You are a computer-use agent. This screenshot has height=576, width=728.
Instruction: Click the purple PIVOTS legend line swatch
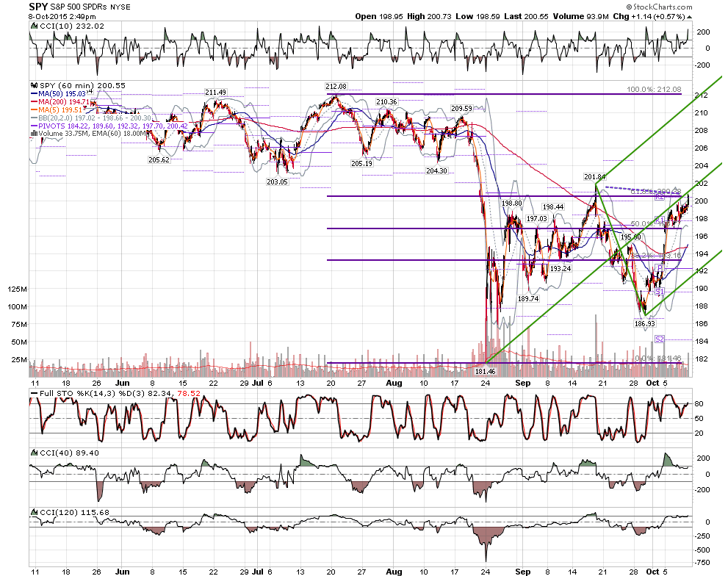pyautogui.click(x=34, y=126)
